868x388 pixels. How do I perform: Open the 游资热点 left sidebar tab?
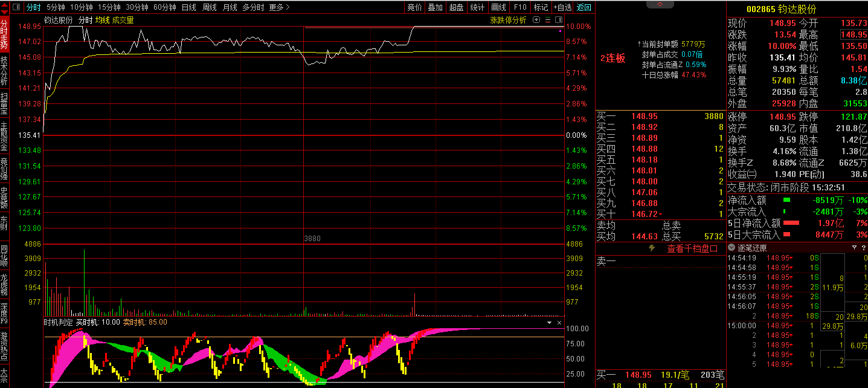click(4, 346)
